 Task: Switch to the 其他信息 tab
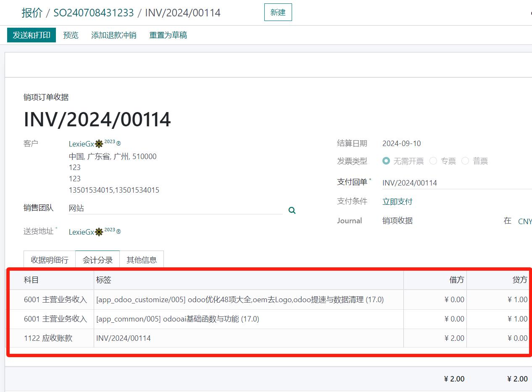point(142,260)
